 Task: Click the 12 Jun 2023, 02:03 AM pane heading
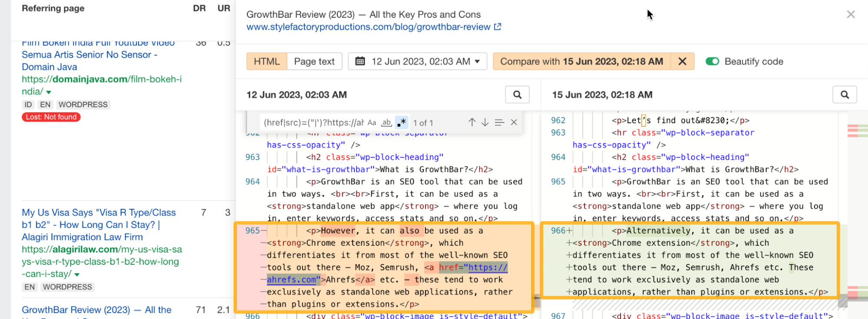(x=297, y=95)
